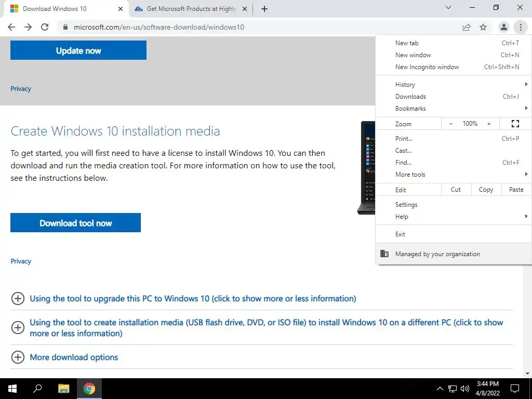Close the Chrome three-dot menu button
Viewport: 532px width, 399px height.
tap(521, 27)
